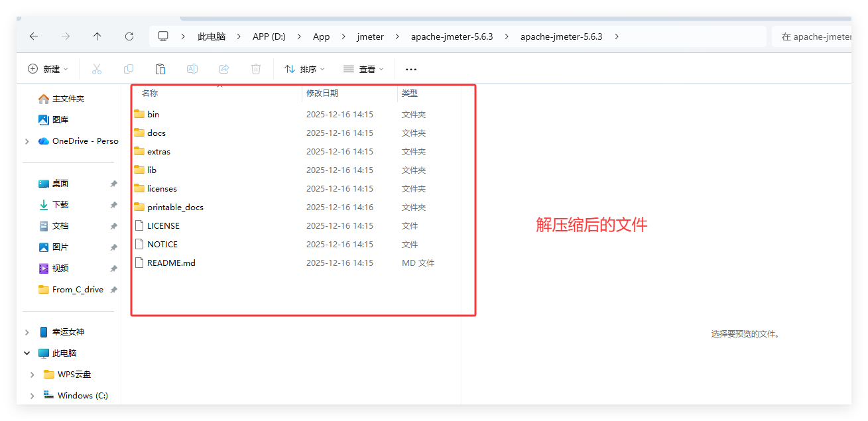The height and width of the screenshot is (421, 868).
Task: Click the Delete trash icon
Action: point(256,69)
